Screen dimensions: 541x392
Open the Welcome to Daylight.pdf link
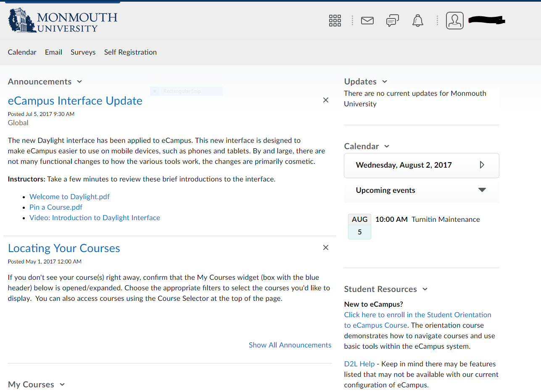click(x=69, y=197)
